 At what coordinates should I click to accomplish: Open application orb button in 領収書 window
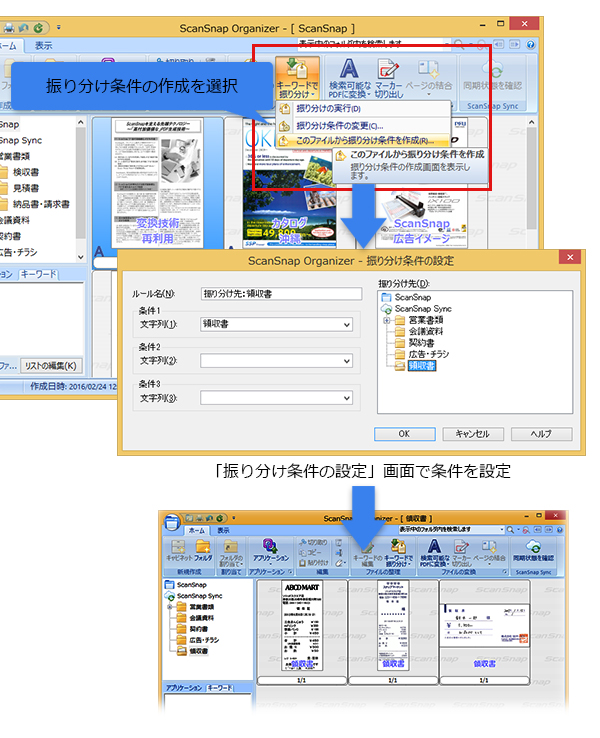pyautogui.click(x=173, y=522)
